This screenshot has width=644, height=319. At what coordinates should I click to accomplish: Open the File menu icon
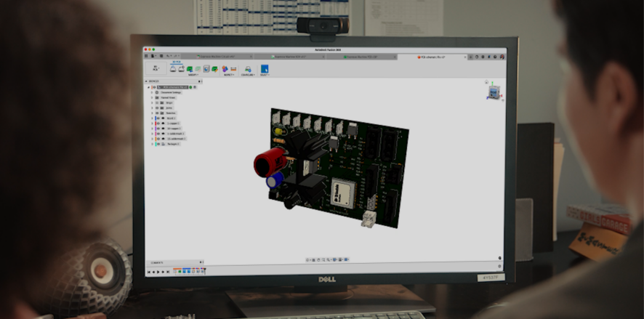pyautogui.click(x=153, y=56)
